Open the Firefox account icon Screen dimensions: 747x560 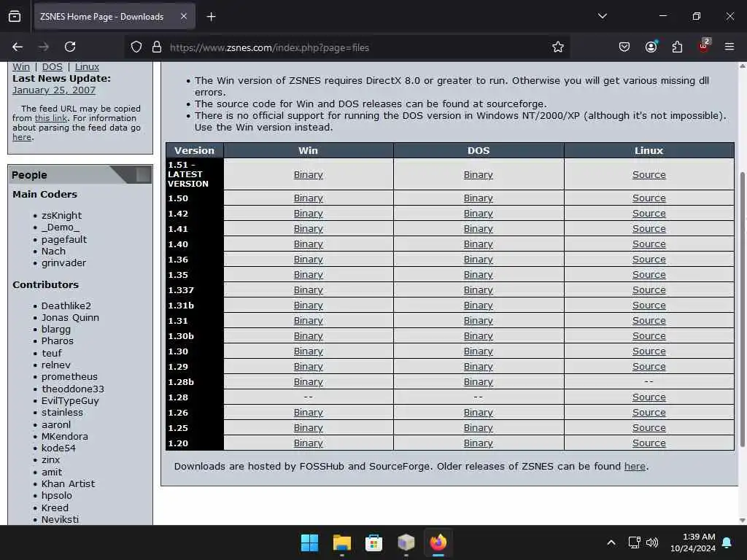[651, 47]
